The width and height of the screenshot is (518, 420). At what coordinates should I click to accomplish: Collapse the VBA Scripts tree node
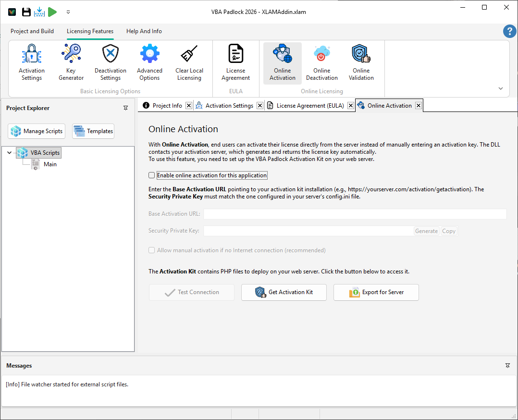click(9, 152)
